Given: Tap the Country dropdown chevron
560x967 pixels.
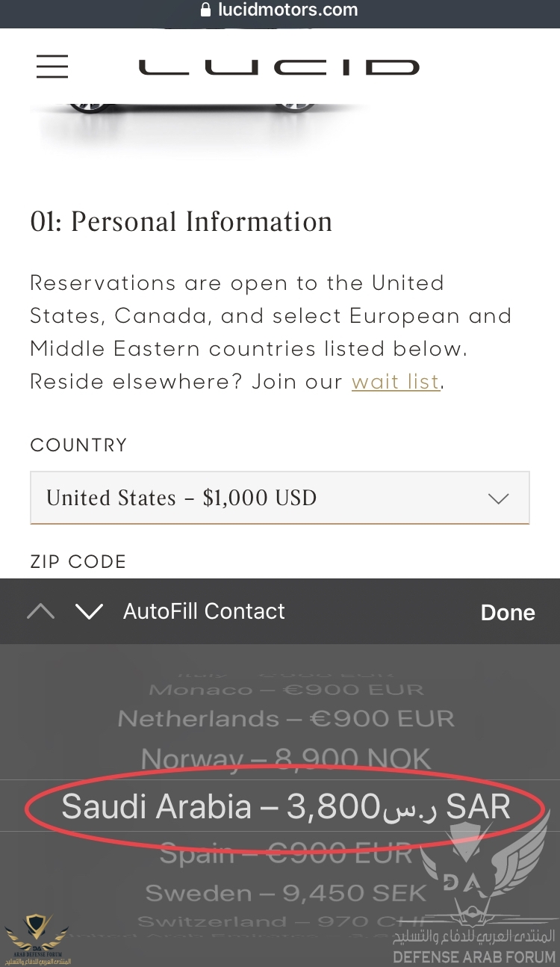Looking at the screenshot, I should point(498,498).
